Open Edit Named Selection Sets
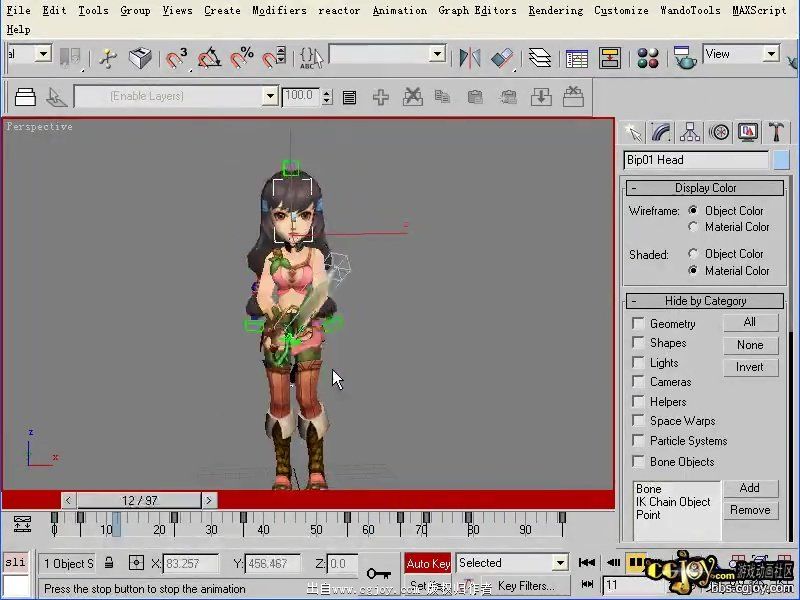The image size is (800, 600). pyautogui.click(x=311, y=58)
